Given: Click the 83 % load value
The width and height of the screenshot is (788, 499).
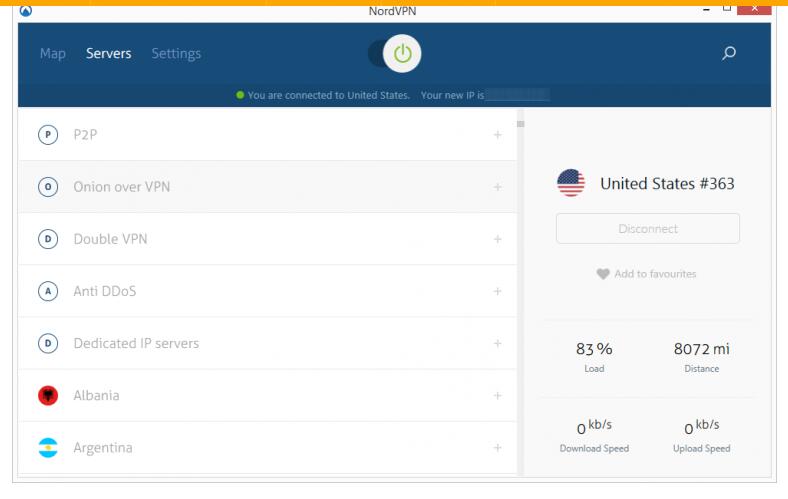Looking at the screenshot, I should coord(594,349).
